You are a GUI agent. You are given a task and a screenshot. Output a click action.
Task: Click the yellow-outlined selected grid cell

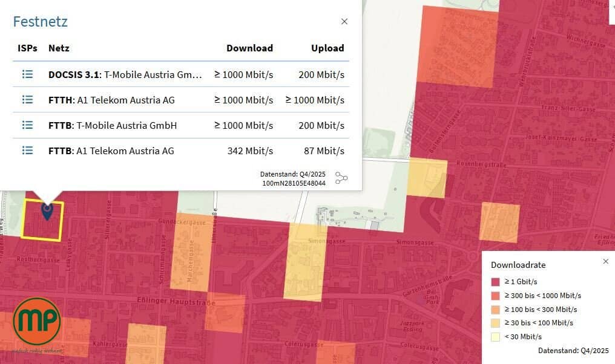point(42,219)
